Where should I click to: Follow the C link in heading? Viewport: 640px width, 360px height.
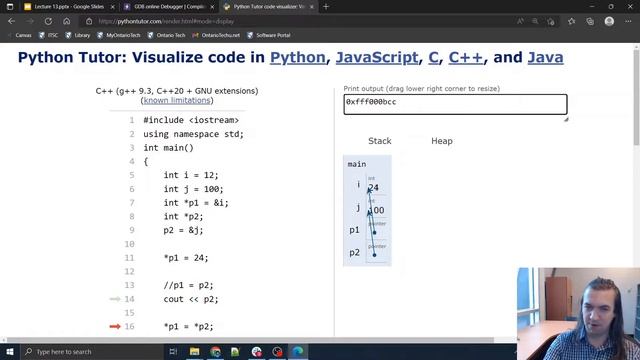[x=433, y=57]
